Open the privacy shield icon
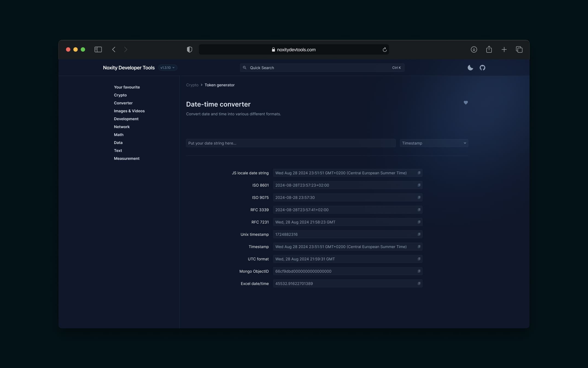Viewport: 588px width, 368px height. coord(189,49)
